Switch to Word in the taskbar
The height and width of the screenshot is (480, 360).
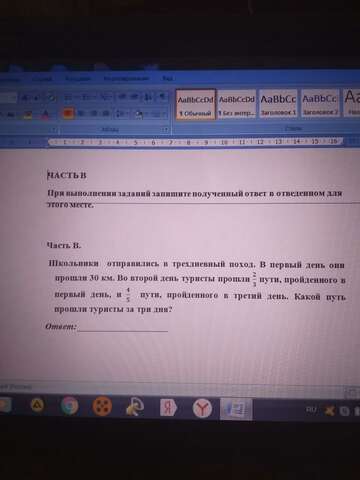(x=236, y=408)
